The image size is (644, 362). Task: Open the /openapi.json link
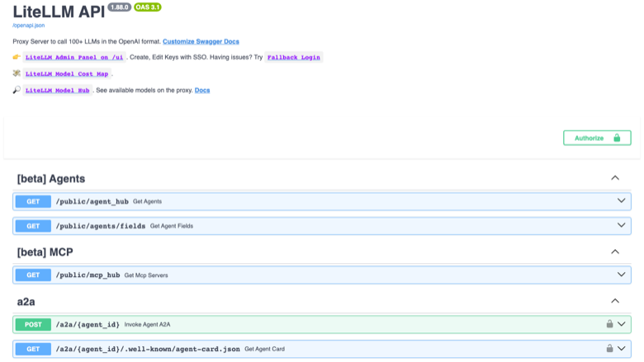[x=28, y=26]
